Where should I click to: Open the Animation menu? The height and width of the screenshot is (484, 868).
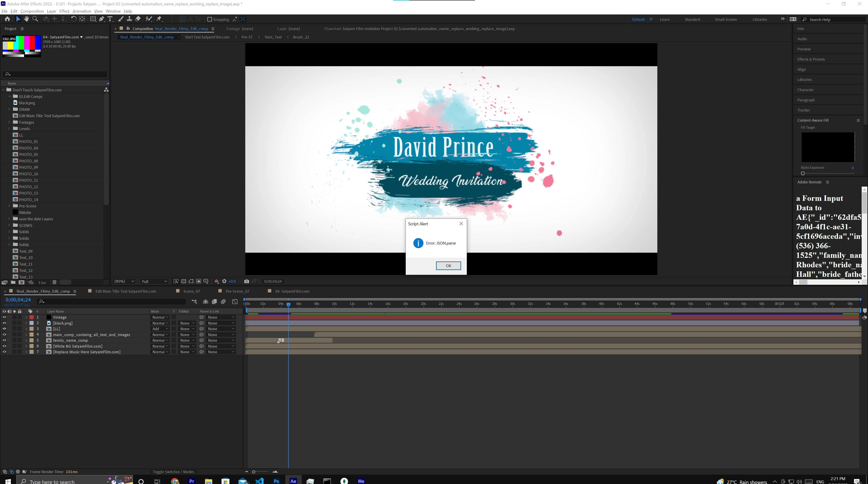point(82,11)
